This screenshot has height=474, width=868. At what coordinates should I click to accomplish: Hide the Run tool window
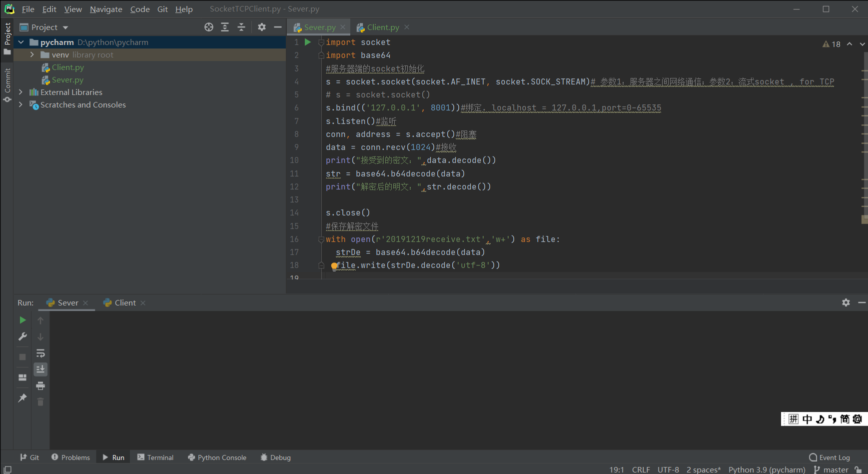862,302
